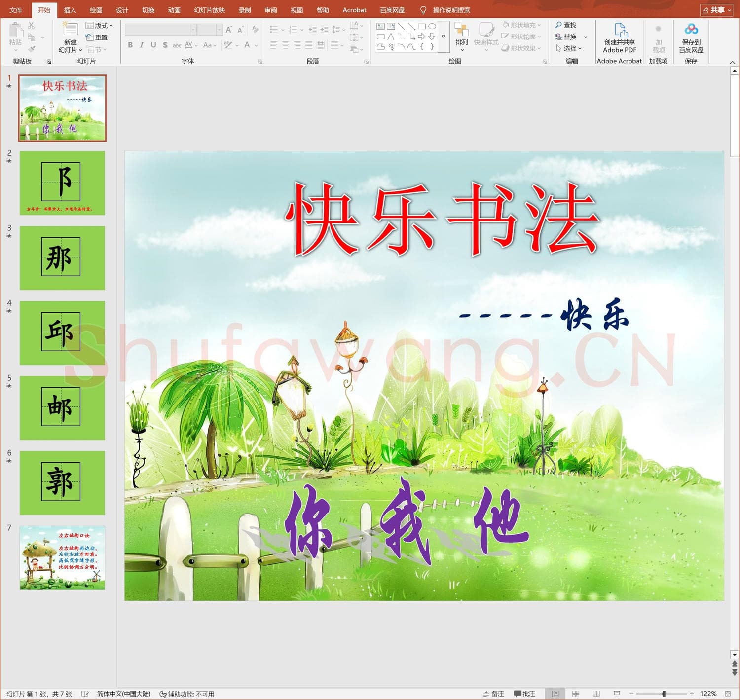This screenshot has height=700, width=740.
Task: Click the Comments (批注) button
Action: click(x=525, y=694)
